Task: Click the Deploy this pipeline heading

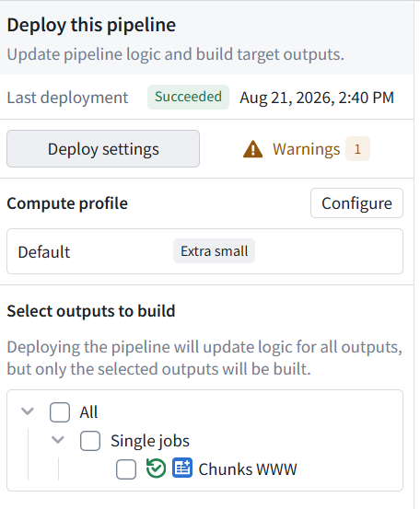Action: coord(91,25)
